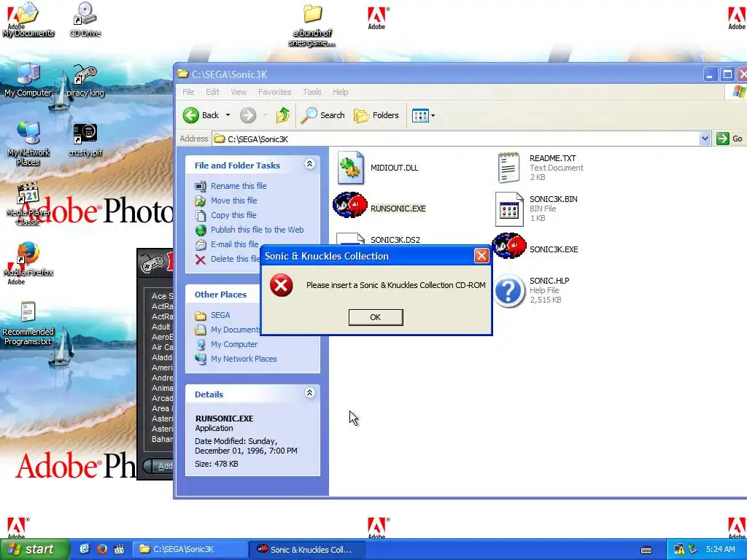Open SEGA folder under Other Places
The height and width of the screenshot is (560, 747).
[x=220, y=315]
